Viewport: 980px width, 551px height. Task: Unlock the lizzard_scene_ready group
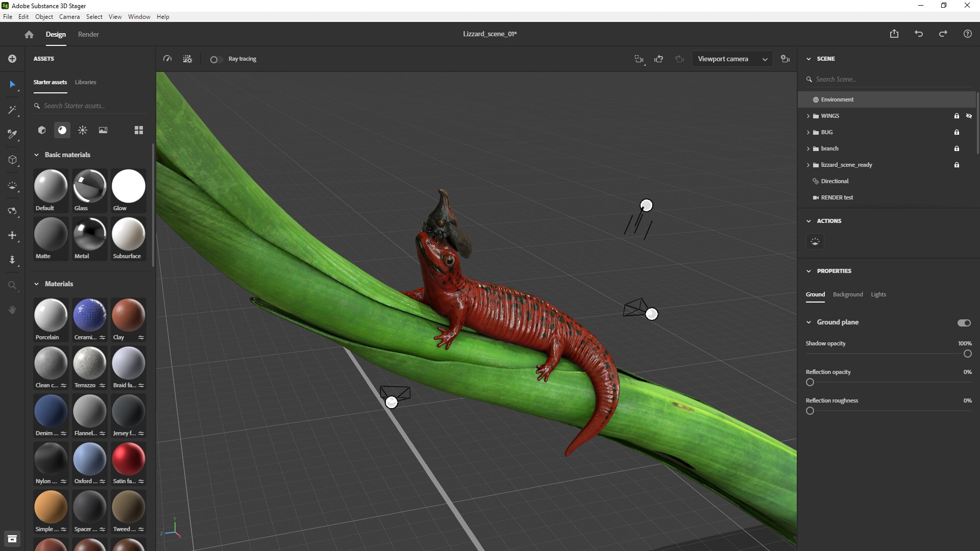pos(957,165)
